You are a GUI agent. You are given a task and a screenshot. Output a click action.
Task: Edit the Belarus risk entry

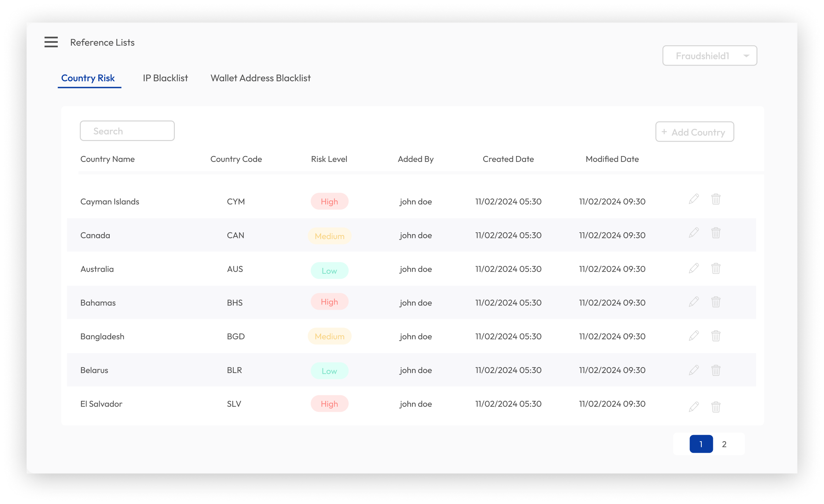[x=693, y=370]
